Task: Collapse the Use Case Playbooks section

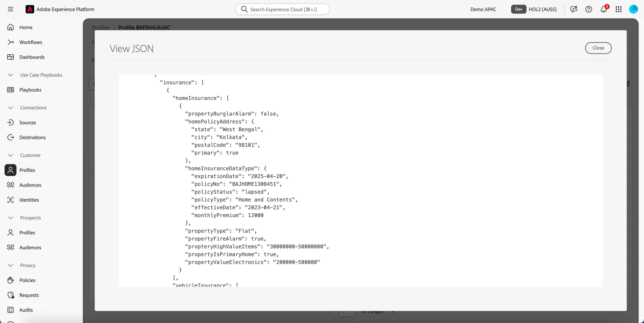Action: click(10, 75)
